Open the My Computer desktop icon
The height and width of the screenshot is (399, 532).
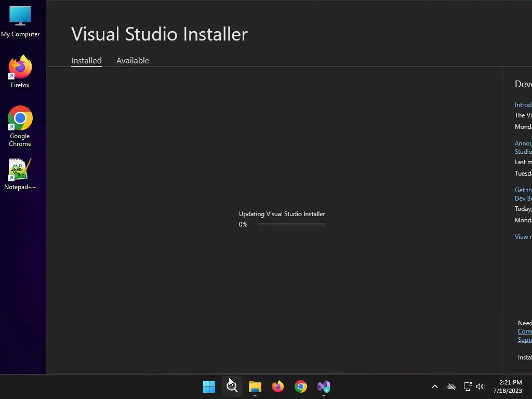(x=20, y=21)
